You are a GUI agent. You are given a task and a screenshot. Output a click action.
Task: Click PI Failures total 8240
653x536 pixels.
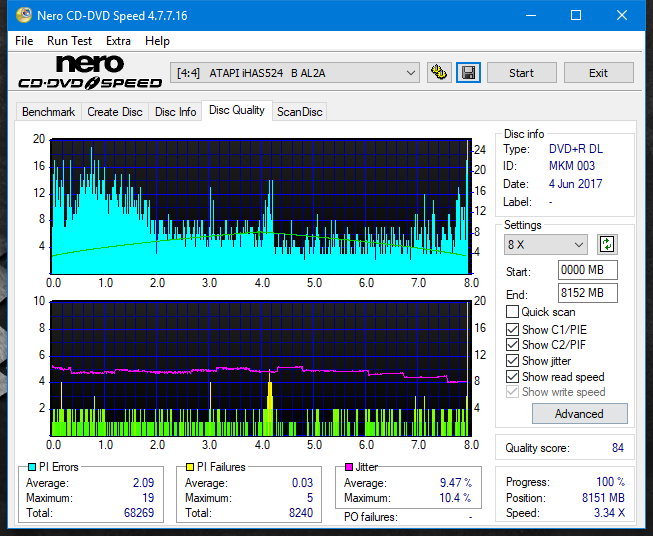pos(301,513)
